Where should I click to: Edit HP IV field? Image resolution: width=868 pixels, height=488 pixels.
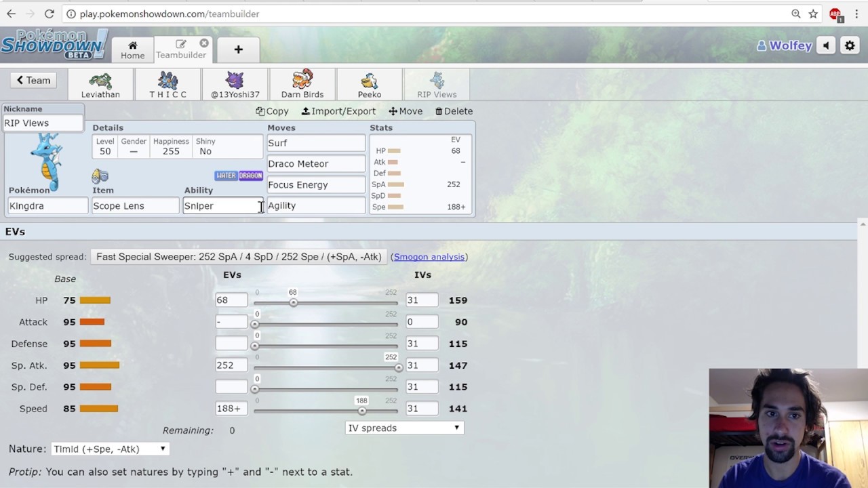tap(422, 300)
